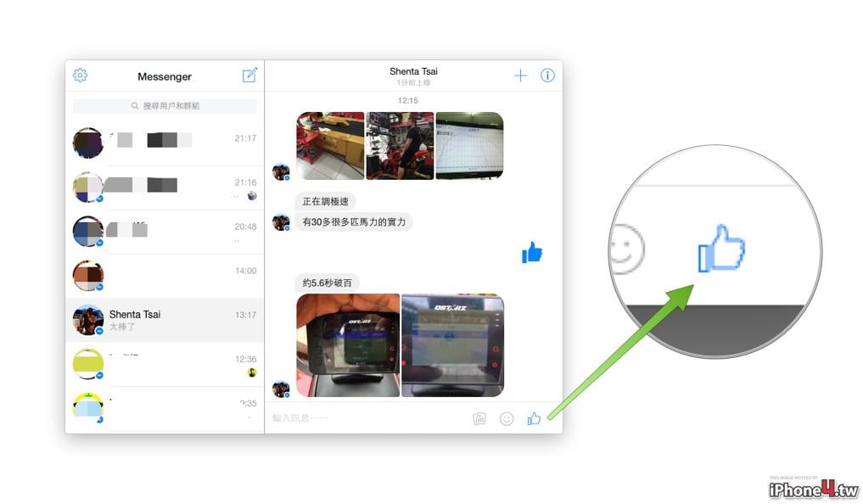863x504 pixels.
Task: View first shared photo of yellow machine
Action: [330, 146]
